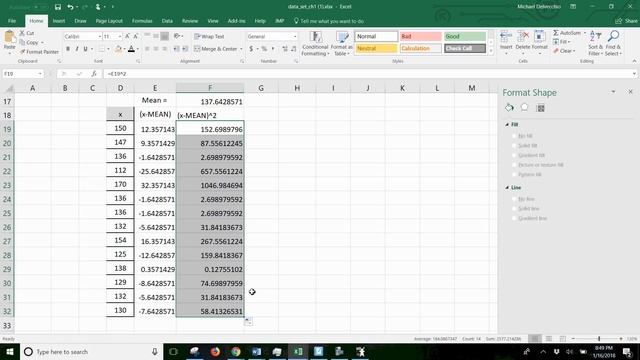Click Tell me what you want to do

[329, 21]
